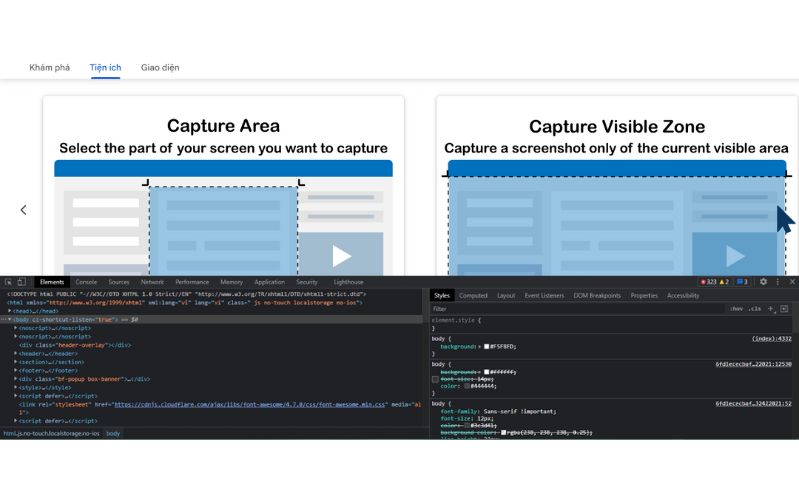Screen dimensions: 799x500
Task: Click the 3 issues message badge
Action: pyautogui.click(x=742, y=282)
